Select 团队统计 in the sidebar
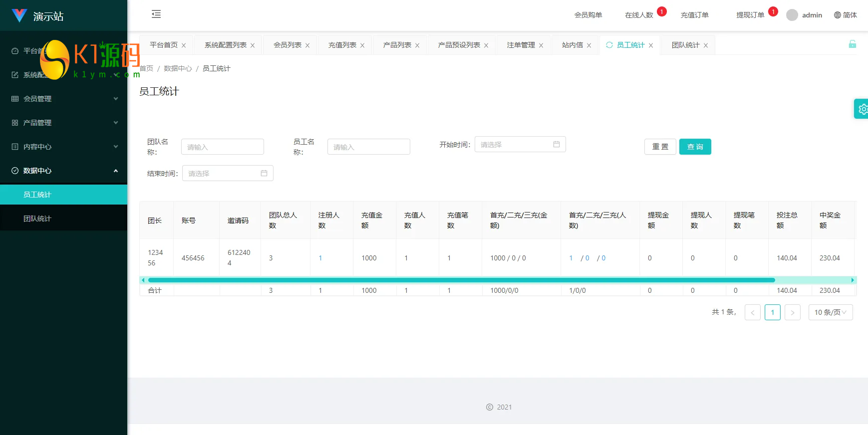Image resolution: width=868 pixels, height=435 pixels. [64, 218]
